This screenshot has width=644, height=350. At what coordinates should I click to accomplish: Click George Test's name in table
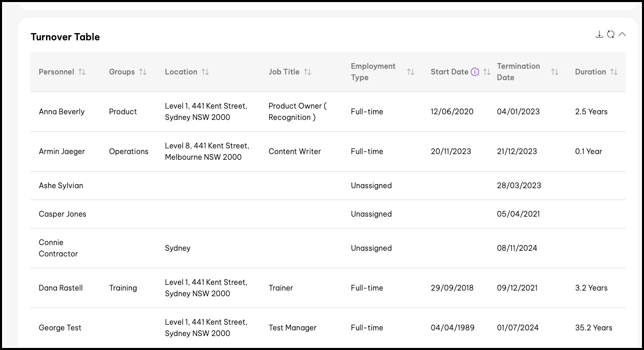point(60,328)
